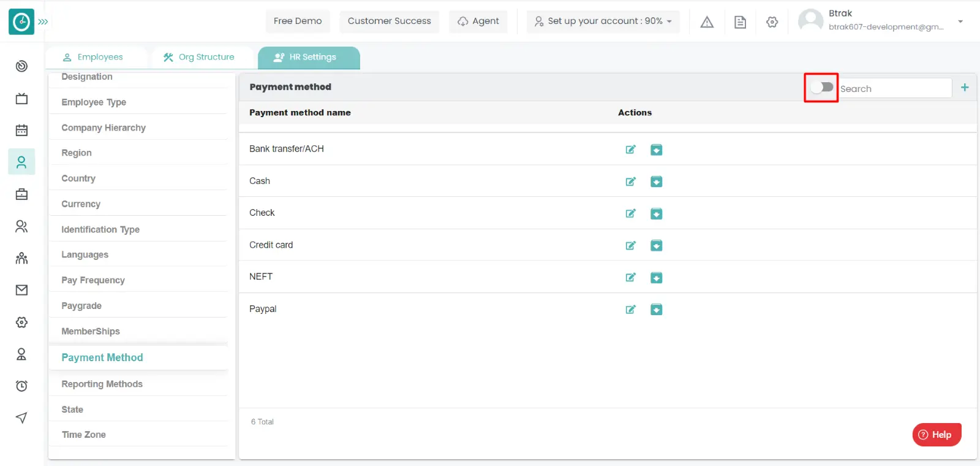This screenshot has height=466, width=980.
Task: Archive the Bank transfer/ACH payment method
Action: click(656, 150)
